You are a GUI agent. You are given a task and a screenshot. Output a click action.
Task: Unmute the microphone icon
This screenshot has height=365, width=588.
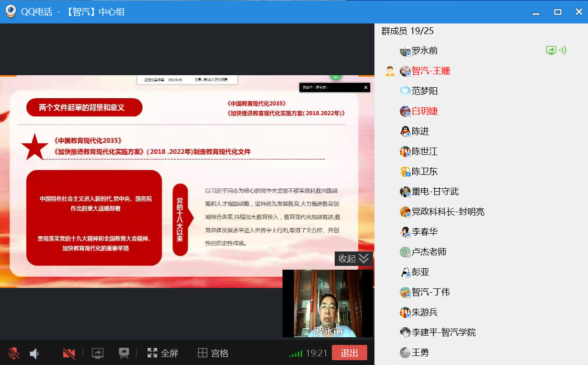click(x=14, y=354)
